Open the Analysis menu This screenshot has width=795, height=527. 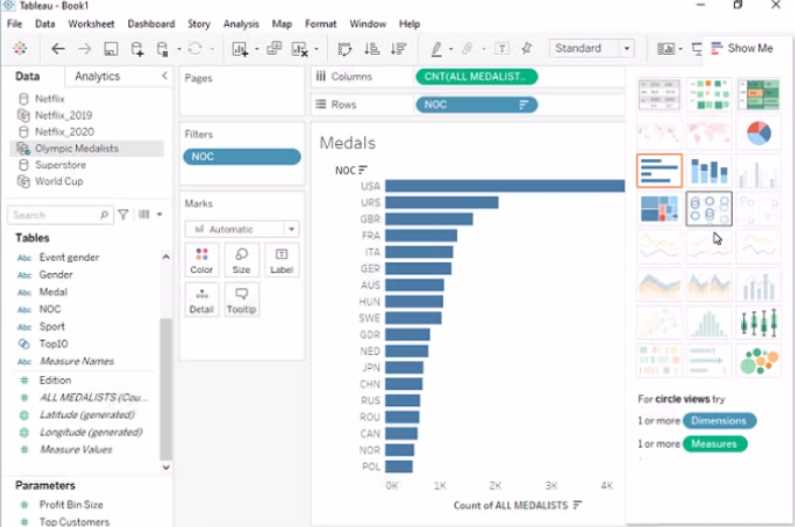[x=240, y=23]
